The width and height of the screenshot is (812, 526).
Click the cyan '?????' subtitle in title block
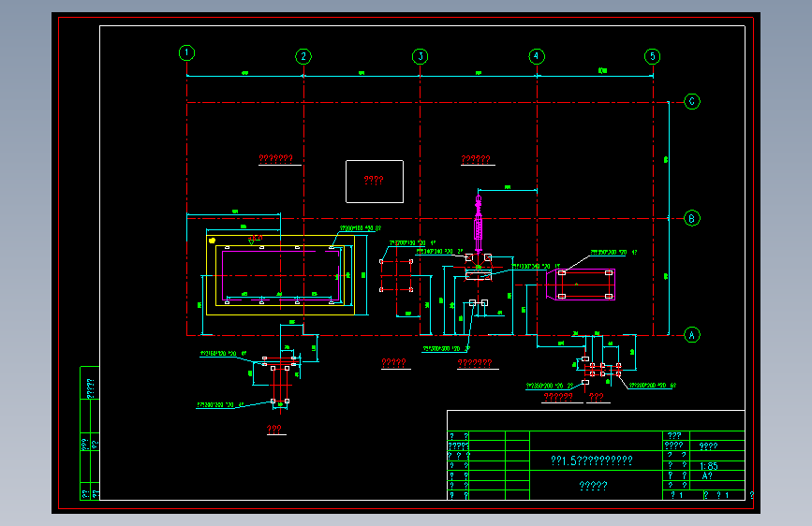pos(593,486)
